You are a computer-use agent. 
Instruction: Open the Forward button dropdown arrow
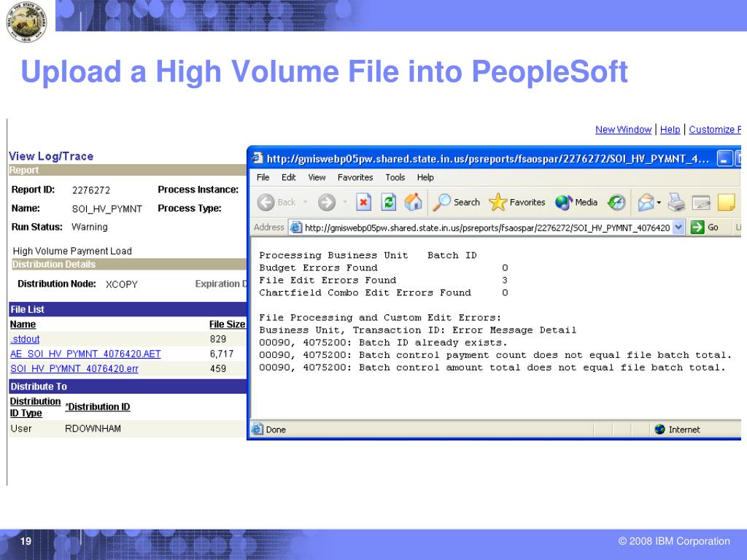tap(345, 203)
